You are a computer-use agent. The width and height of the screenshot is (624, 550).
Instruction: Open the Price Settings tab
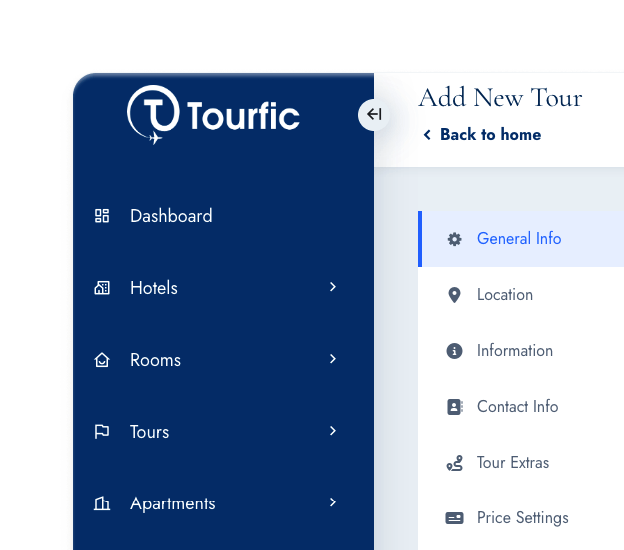pos(522,518)
